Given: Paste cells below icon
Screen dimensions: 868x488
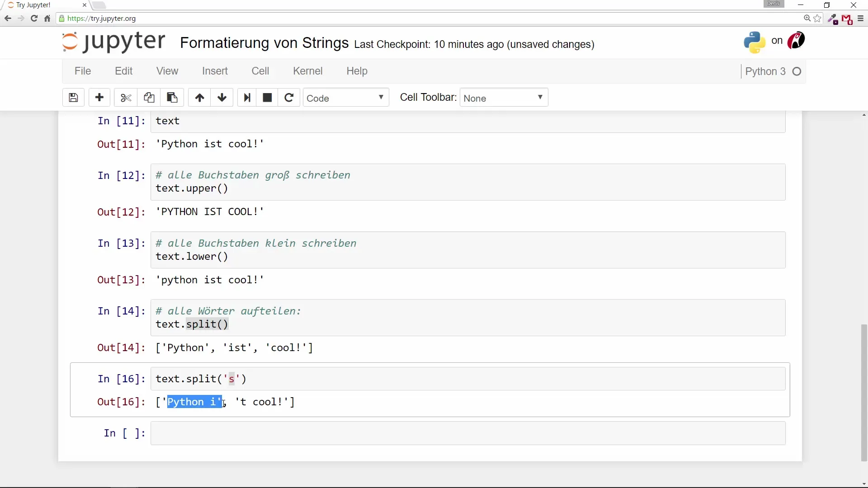Looking at the screenshot, I should 172,98.
